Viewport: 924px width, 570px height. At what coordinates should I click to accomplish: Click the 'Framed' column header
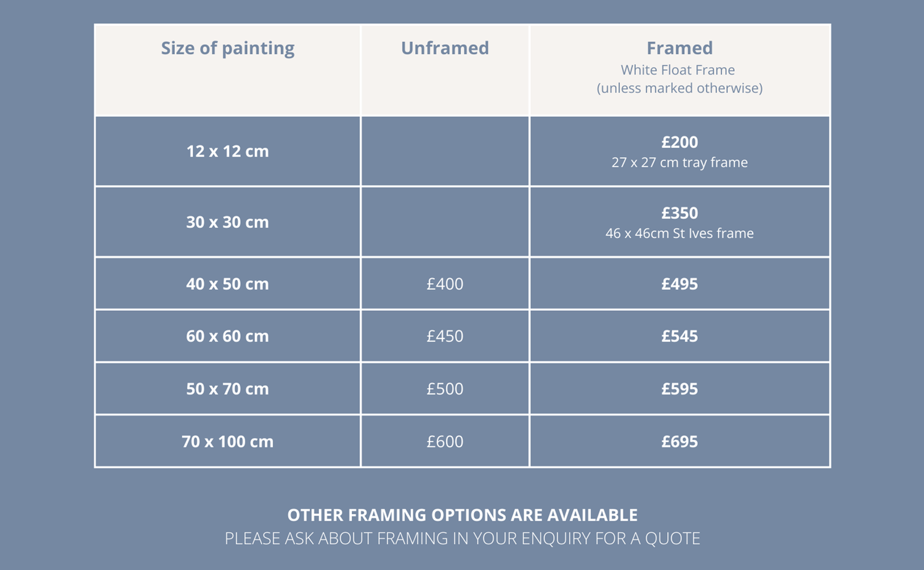click(x=679, y=48)
